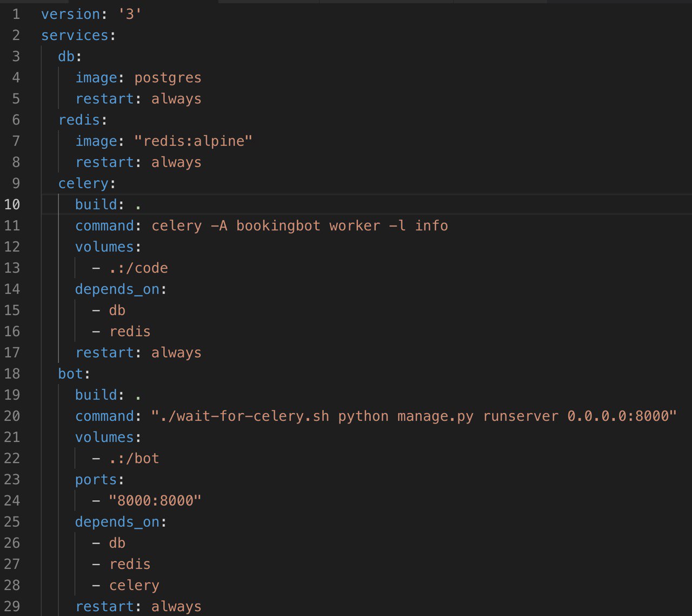Click the 'volumes' key on line 12
The height and width of the screenshot is (616, 692).
click(x=104, y=247)
